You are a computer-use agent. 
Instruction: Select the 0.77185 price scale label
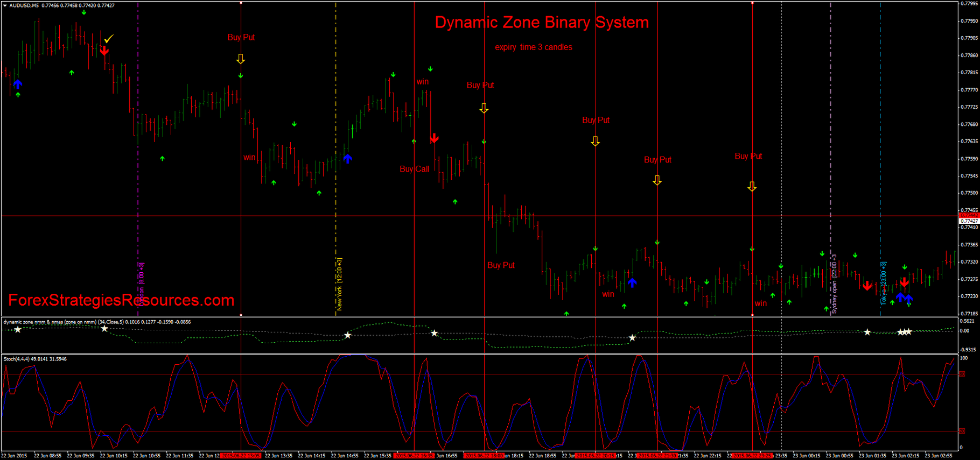coord(969,313)
